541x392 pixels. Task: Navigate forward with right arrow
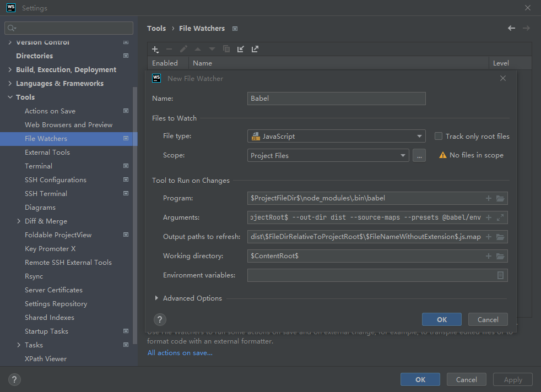pos(526,28)
